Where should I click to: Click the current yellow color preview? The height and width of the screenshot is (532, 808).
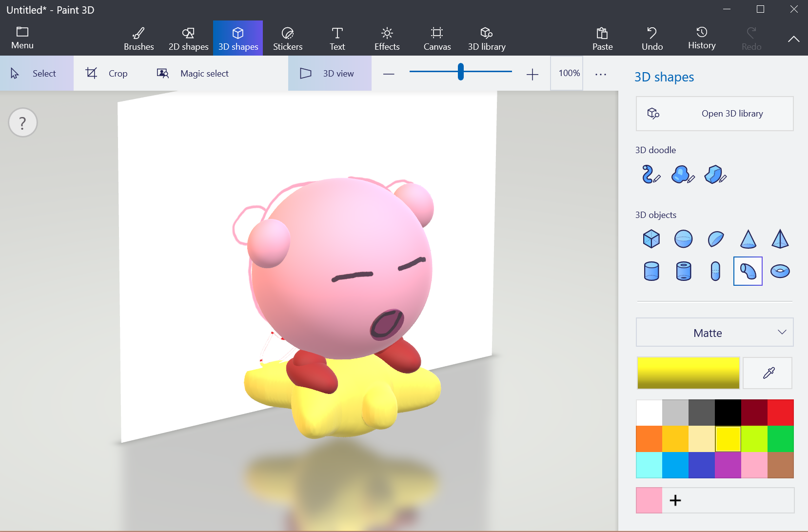pos(688,373)
